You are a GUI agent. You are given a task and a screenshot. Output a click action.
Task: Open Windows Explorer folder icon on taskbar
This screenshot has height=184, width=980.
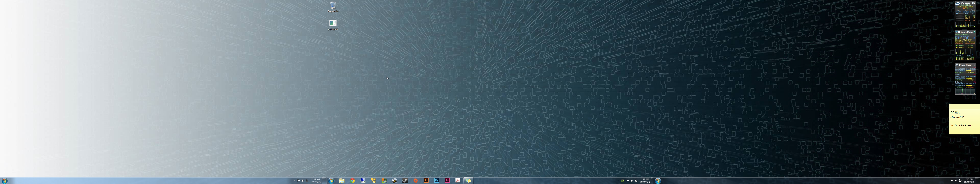pyautogui.click(x=342, y=181)
